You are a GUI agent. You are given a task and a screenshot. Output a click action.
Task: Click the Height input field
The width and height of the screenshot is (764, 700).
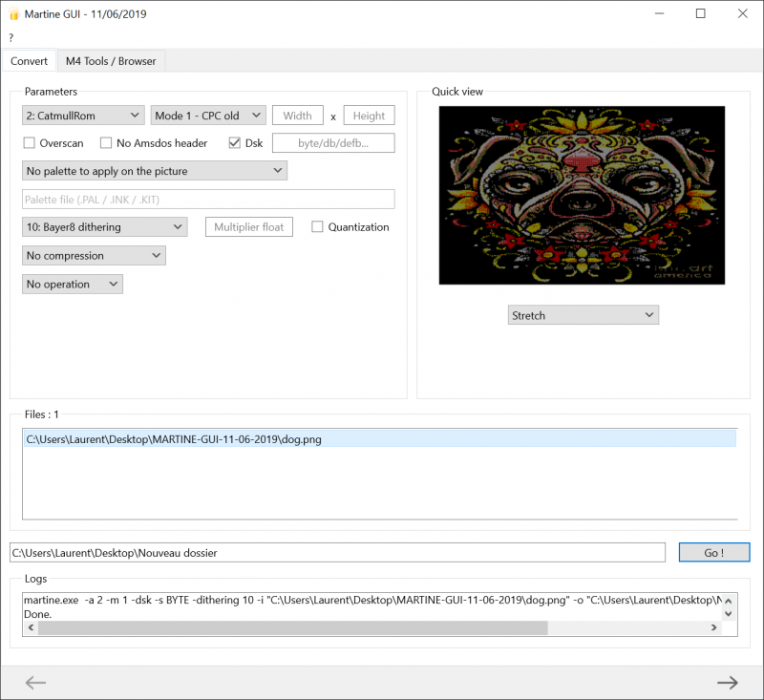point(369,116)
